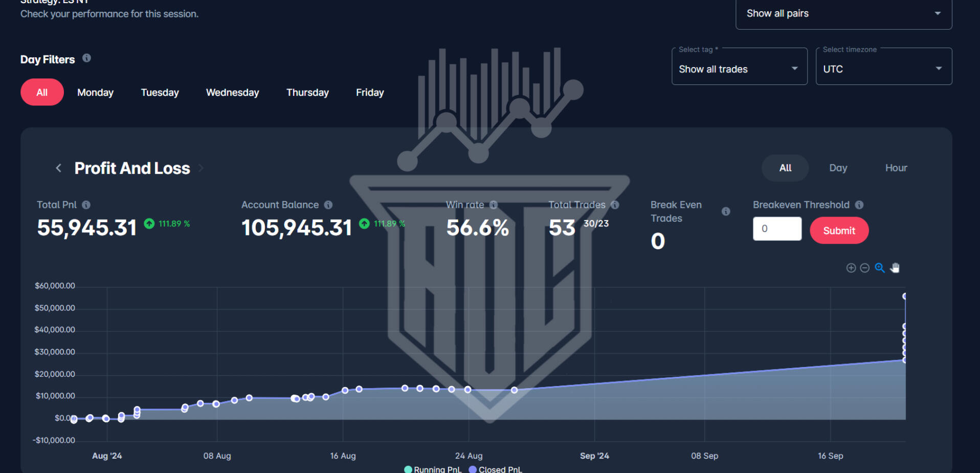Click the 55,945.31 Total Pnl value
Image resolution: width=980 pixels, height=473 pixels.
point(87,228)
